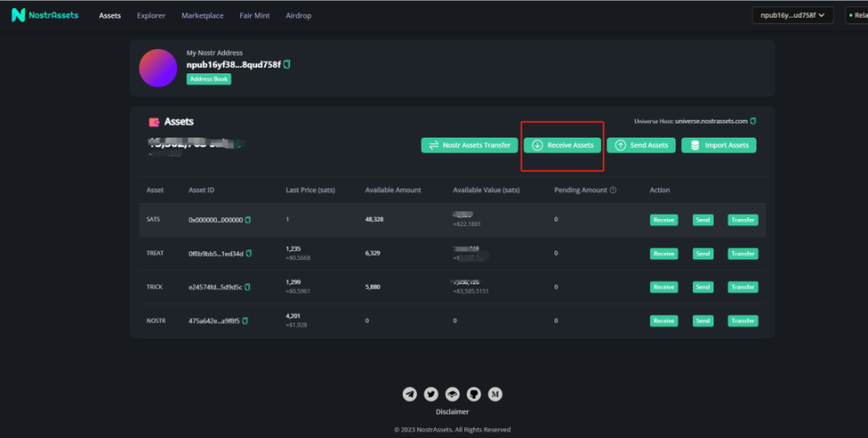Image resolution: width=868 pixels, height=438 pixels.
Task: Go to the Fair Mint page
Action: click(255, 16)
